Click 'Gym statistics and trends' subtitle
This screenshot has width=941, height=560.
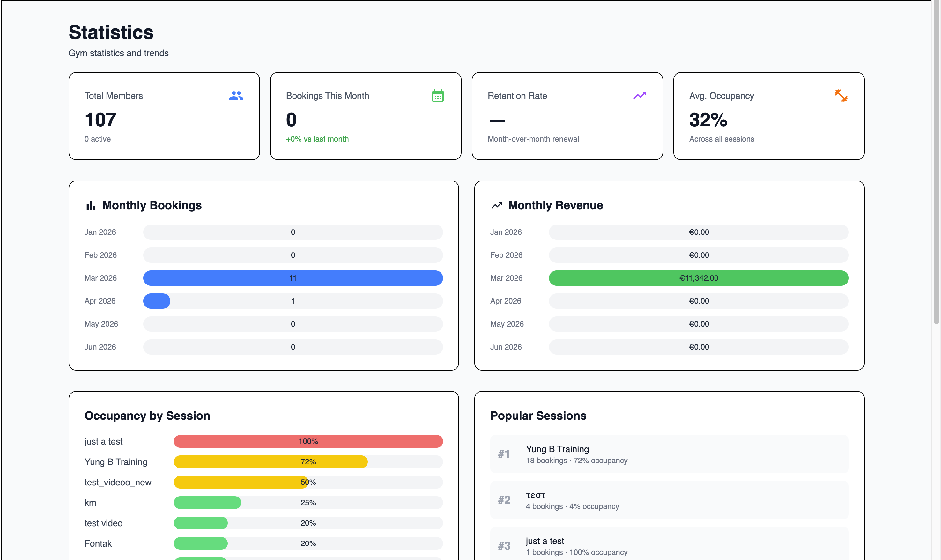click(x=119, y=53)
